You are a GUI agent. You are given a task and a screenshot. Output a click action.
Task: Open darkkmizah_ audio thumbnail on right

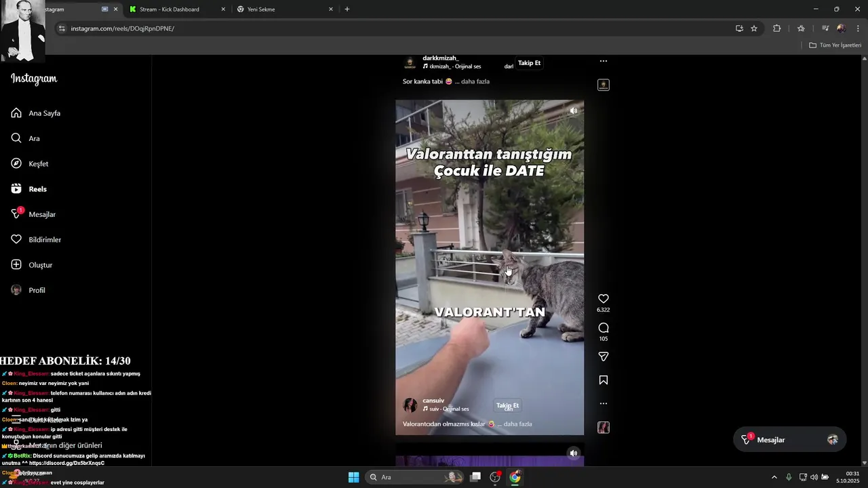pyautogui.click(x=604, y=85)
